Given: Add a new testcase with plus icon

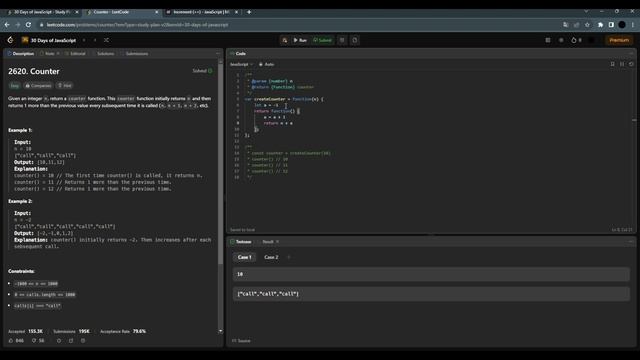Looking at the screenshot, I should tap(289, 257).
